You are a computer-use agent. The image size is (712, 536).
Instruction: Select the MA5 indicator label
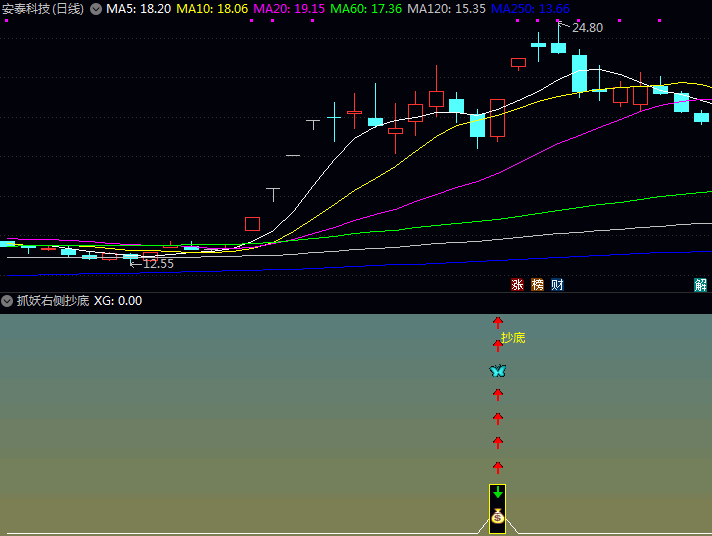(138, 9)
